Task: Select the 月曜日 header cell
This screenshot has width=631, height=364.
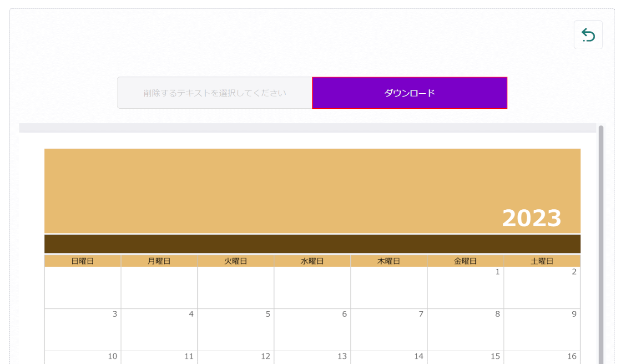Action: (x=159, y=261)
